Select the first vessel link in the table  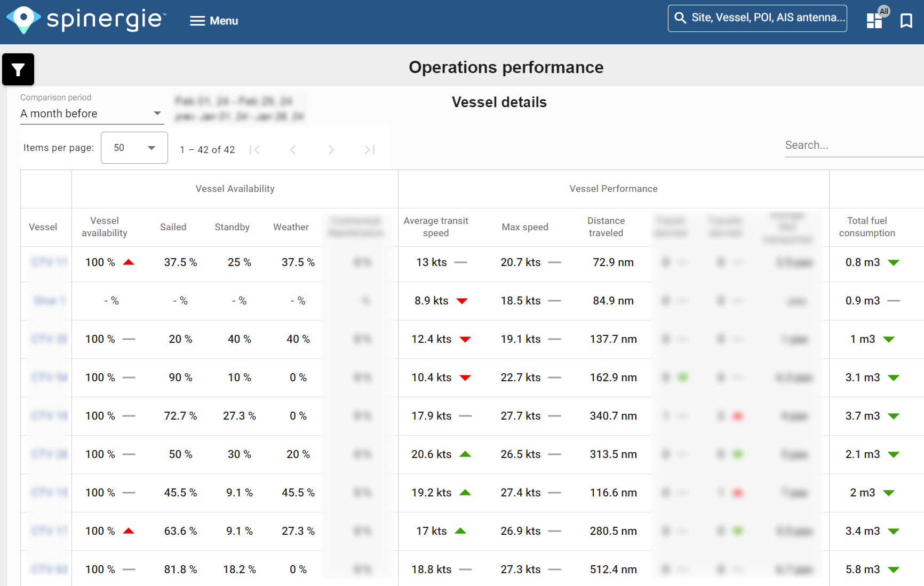tap(48, 262)
